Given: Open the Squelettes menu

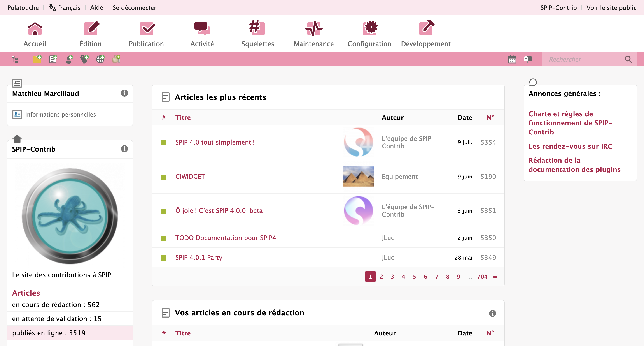Looking at the screenshot, I should tap(257, 34).
